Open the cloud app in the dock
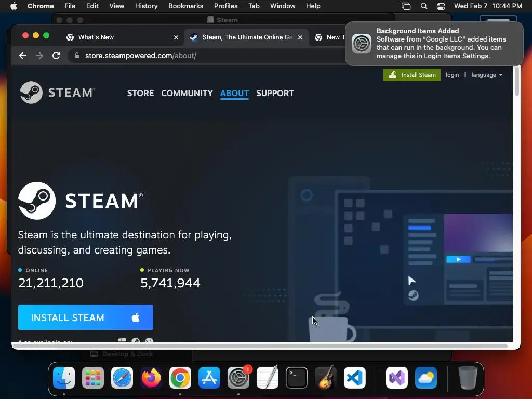This screenshot has width=532, height=399. 426,378
